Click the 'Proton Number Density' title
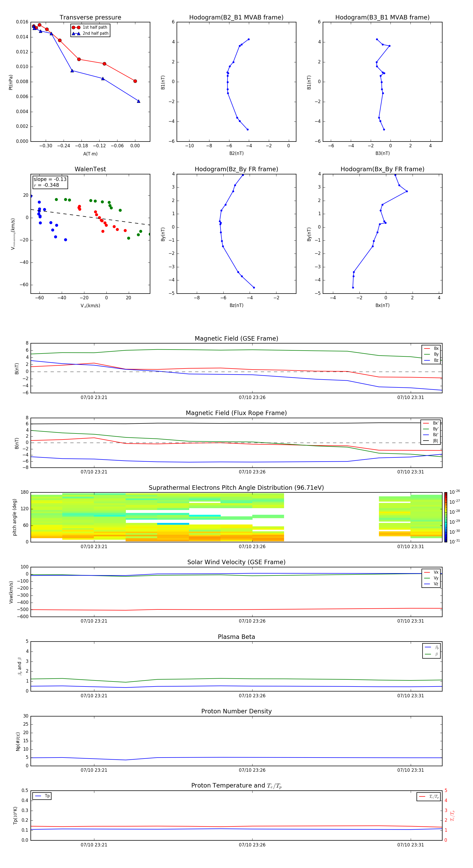This screenshot has width=473, height=868. pos(236,711)
